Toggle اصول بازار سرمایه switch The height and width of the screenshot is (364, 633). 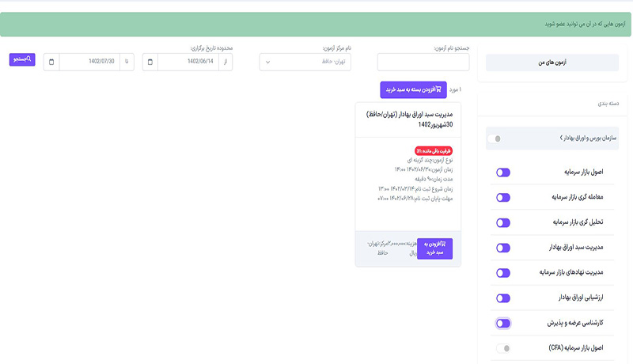click(503, 173)
